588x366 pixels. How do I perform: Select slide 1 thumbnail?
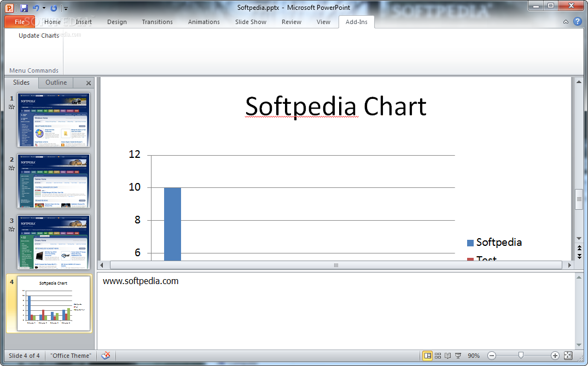pos(54,120)
